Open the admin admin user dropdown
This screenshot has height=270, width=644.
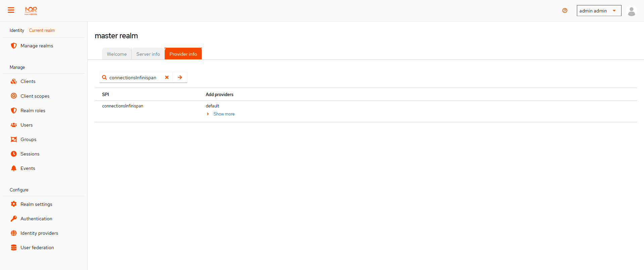tap(599, 11)
